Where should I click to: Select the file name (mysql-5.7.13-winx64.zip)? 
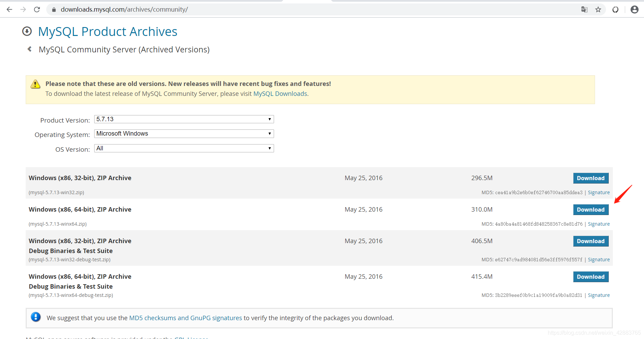[58, 224]
